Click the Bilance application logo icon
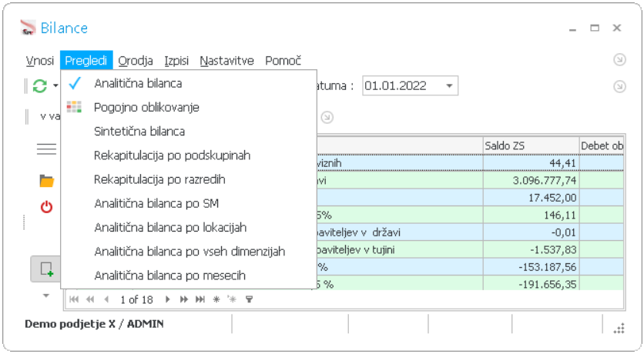 [28, 28]
